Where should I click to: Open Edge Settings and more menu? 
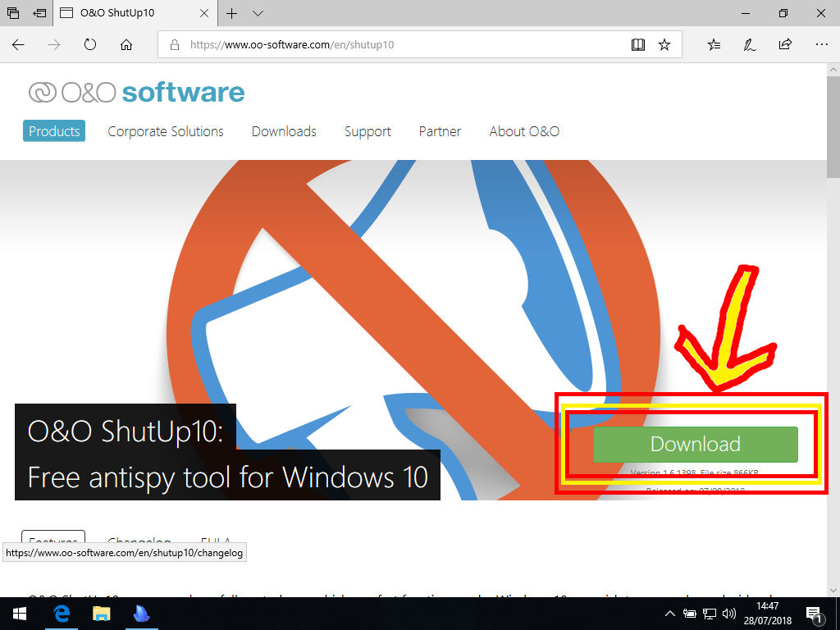(x=821, y=44)
